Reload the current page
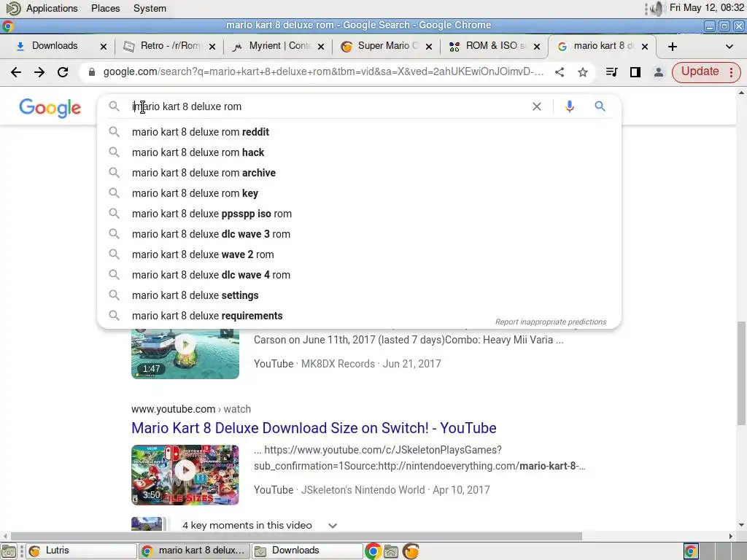This screenshot has height=560, width=747. point(63,72)
